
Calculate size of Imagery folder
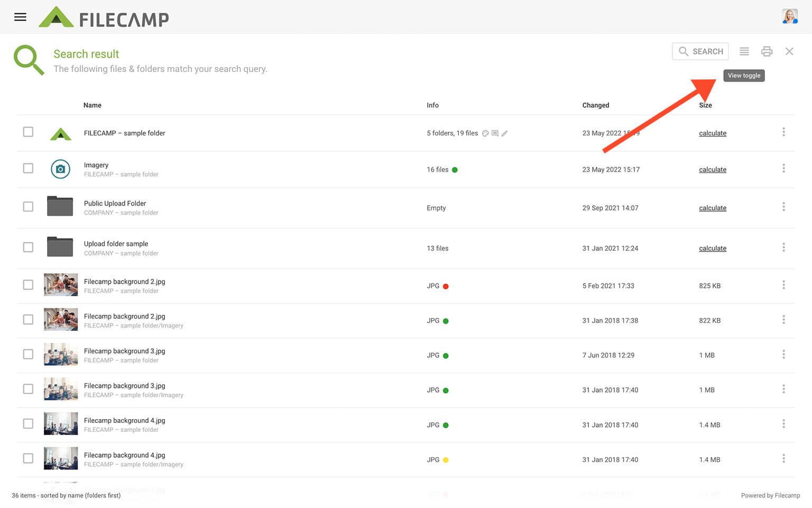point(713,170)
